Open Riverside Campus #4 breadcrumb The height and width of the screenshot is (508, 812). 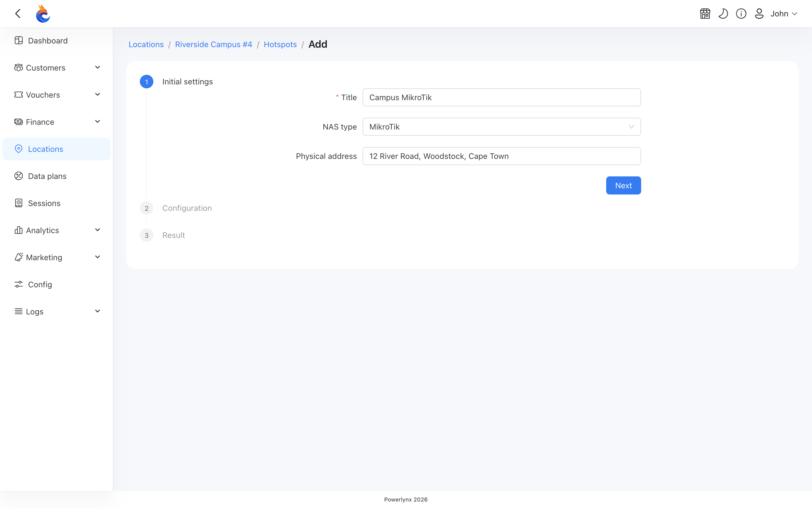point(213,44)
